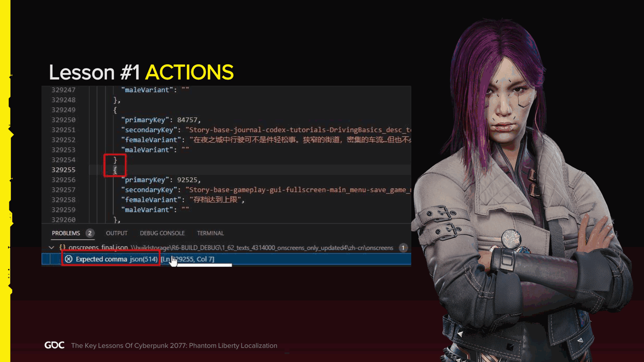The image size is (644, 362).
Task: Click secondaryKey DrivingBasics_desc line
Action: 266,130
